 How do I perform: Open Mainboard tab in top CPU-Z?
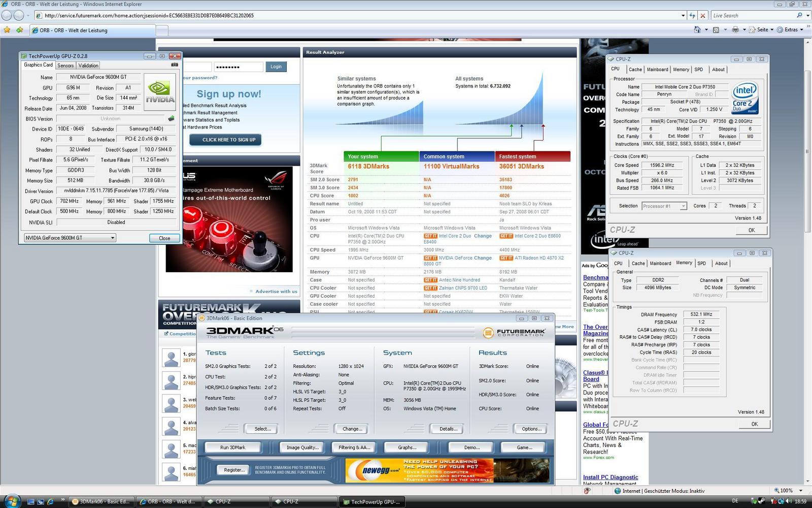click(658, 70)
